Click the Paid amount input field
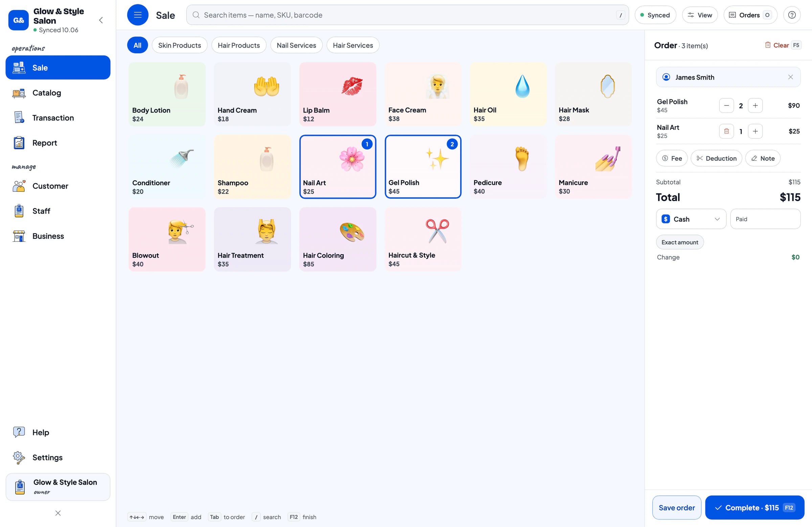812x527 pixels. coord(765,219)
